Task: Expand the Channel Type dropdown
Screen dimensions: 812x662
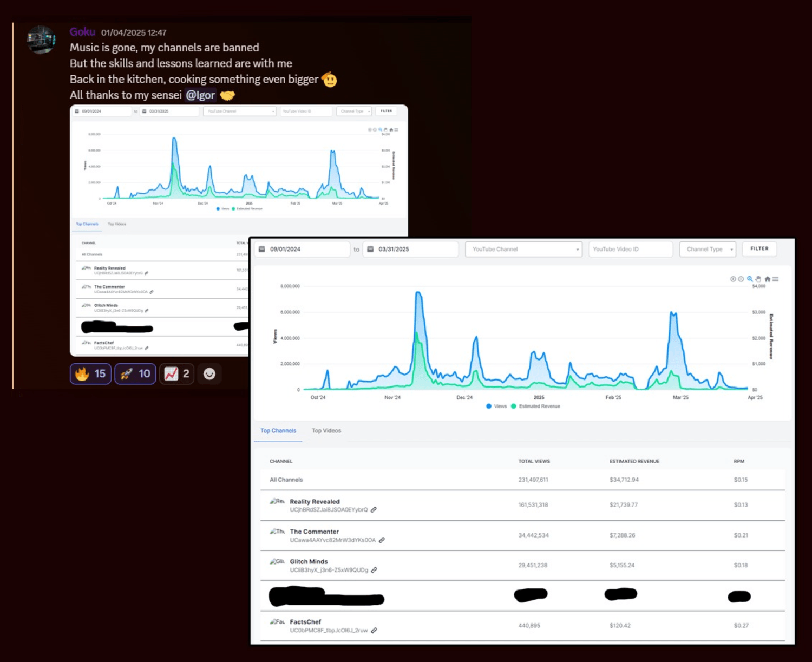Action: pos(708,250)
